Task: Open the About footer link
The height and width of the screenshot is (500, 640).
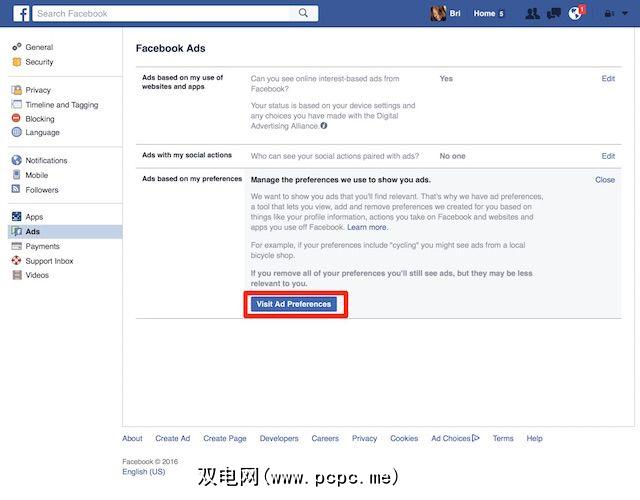Action: (x=132, y=438)
